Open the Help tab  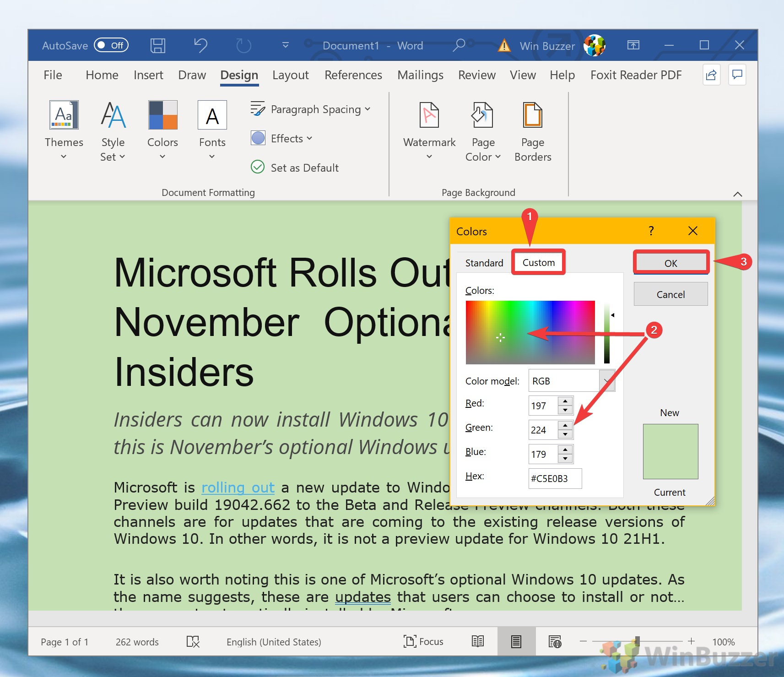562,75
